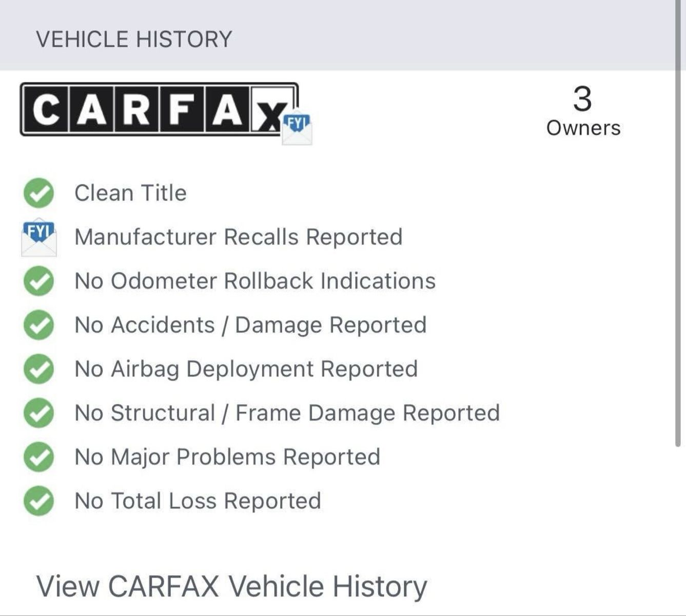The height and width of the screenshot is (616, 686).
Task: Tap the Clean Title text
Action: tap(130, 193)
